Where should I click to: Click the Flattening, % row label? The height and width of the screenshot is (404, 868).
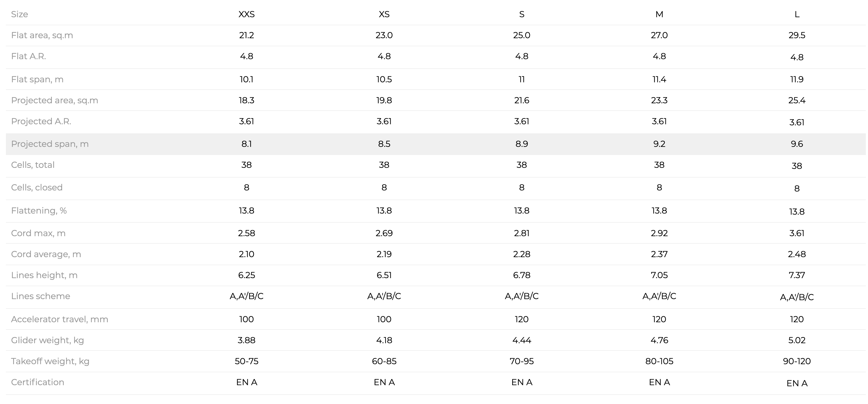(x=39, y=210)
